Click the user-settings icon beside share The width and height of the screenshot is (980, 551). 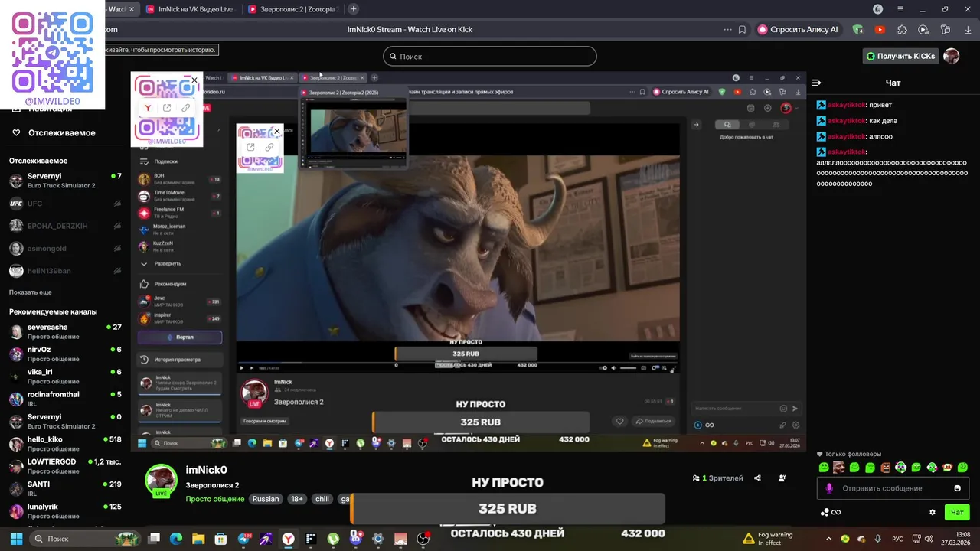(x=782, y=478)
